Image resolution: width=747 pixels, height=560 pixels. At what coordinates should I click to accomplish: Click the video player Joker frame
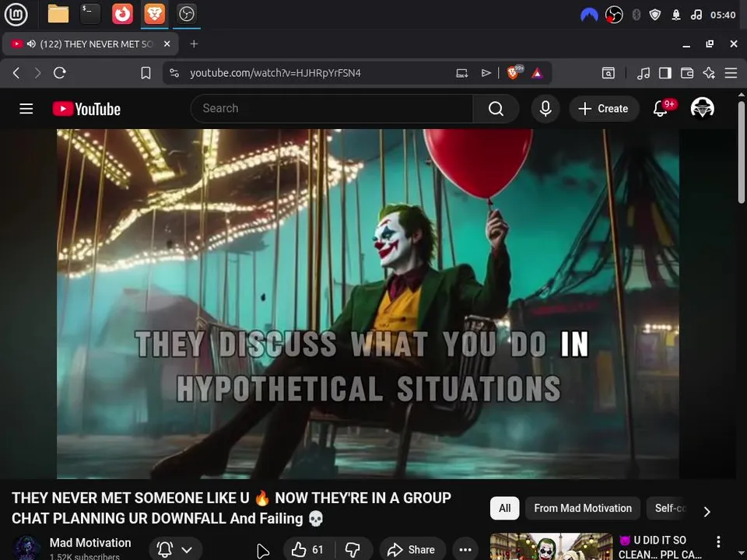[x=368, y=304]
